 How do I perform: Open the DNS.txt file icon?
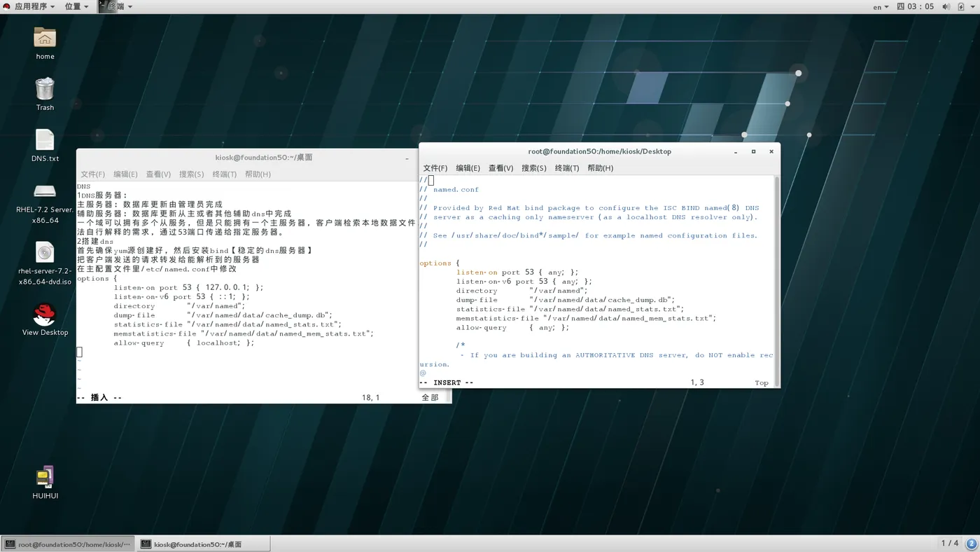pyautogui.click(x=45, y=140)
